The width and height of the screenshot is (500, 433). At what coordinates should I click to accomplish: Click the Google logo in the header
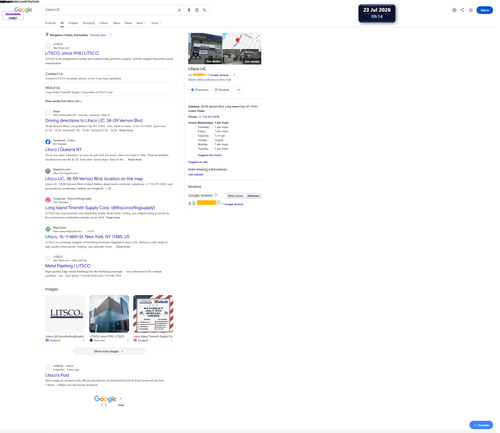[23, 10]
